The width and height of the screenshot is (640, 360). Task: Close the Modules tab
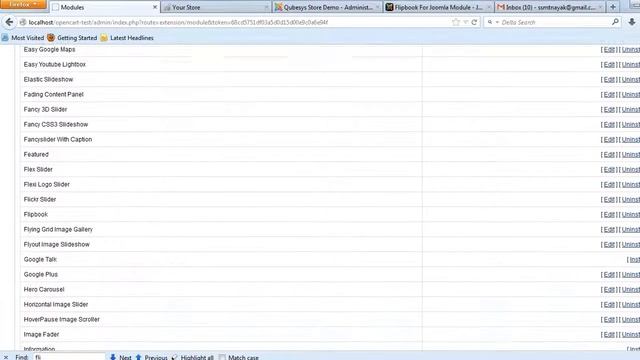(x=155, y=7)
